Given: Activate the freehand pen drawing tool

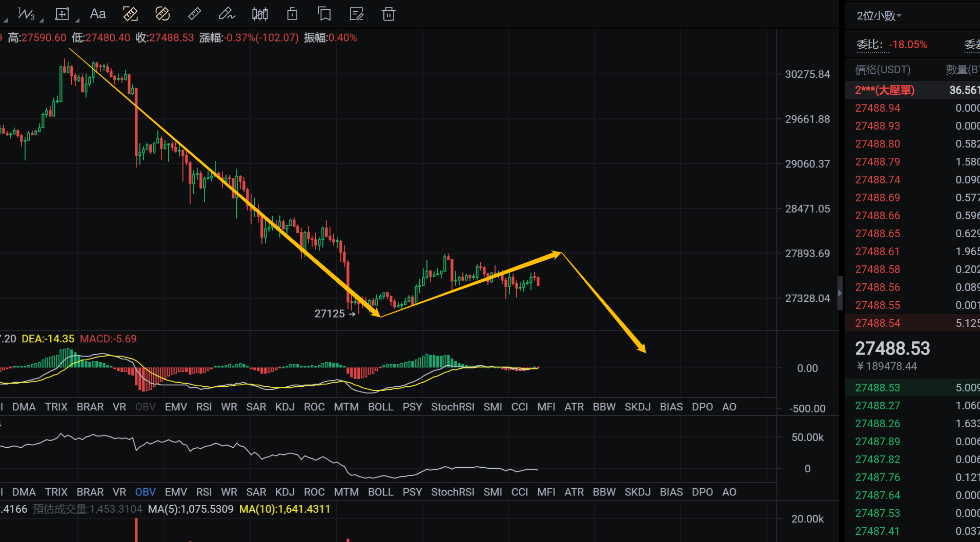Looking at the screenshot, I should click(x=226, y=14).
